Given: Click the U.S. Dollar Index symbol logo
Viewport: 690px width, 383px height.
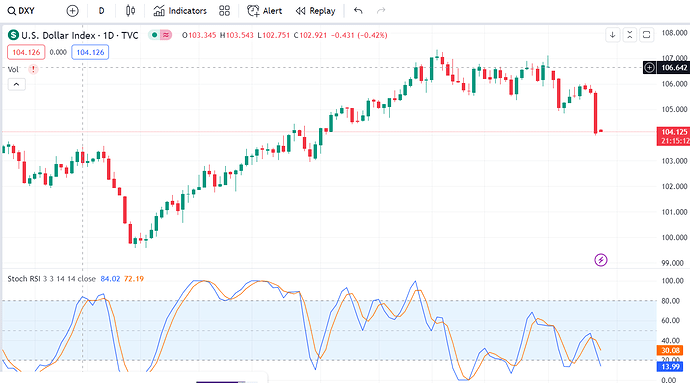Looking at the screenshot, I should coord(13,35).
